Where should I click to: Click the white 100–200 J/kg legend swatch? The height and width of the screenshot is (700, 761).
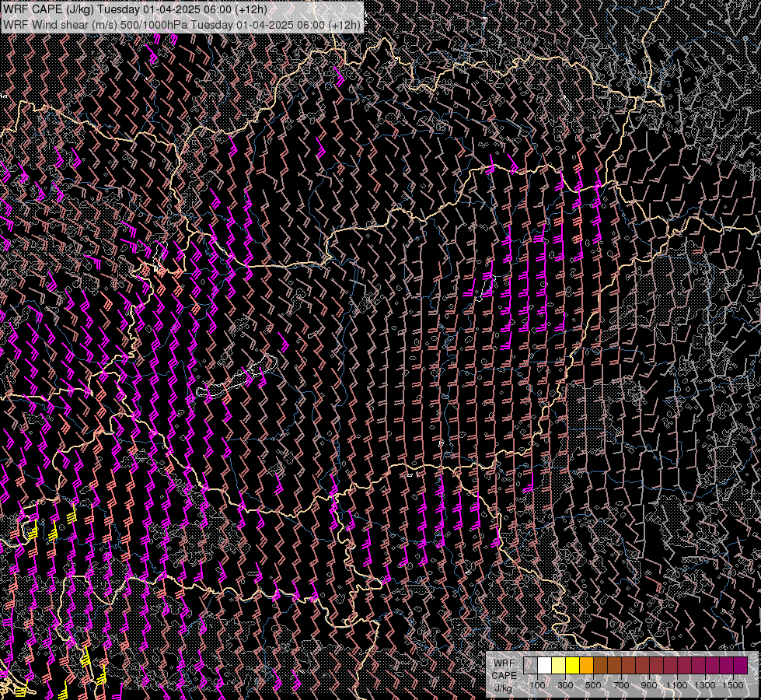pyautogui.click(x=545, y=665)
